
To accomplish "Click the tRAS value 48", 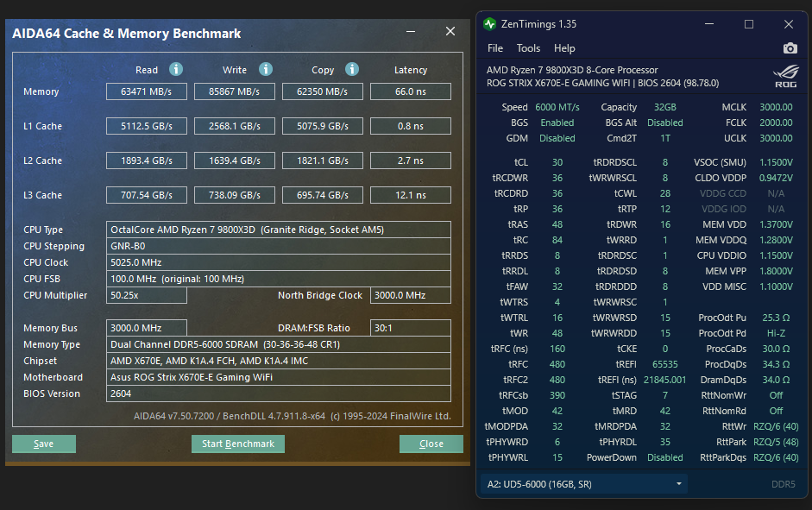I will 557,224.
